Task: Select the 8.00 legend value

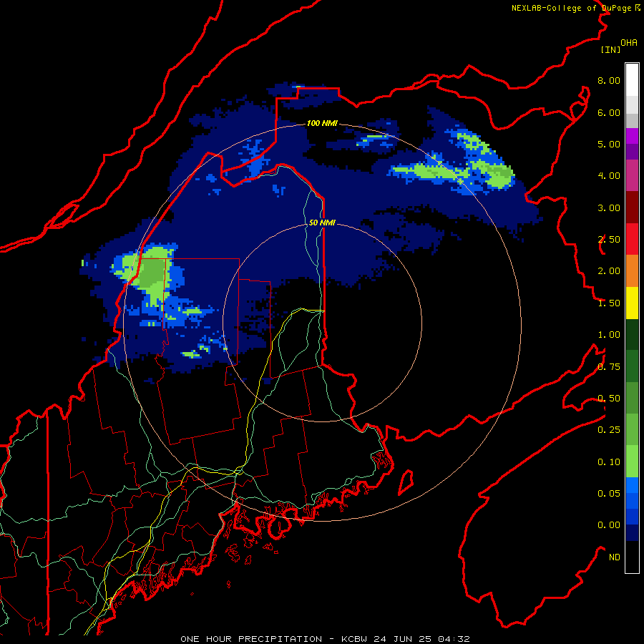Action: tap(609, 80)
